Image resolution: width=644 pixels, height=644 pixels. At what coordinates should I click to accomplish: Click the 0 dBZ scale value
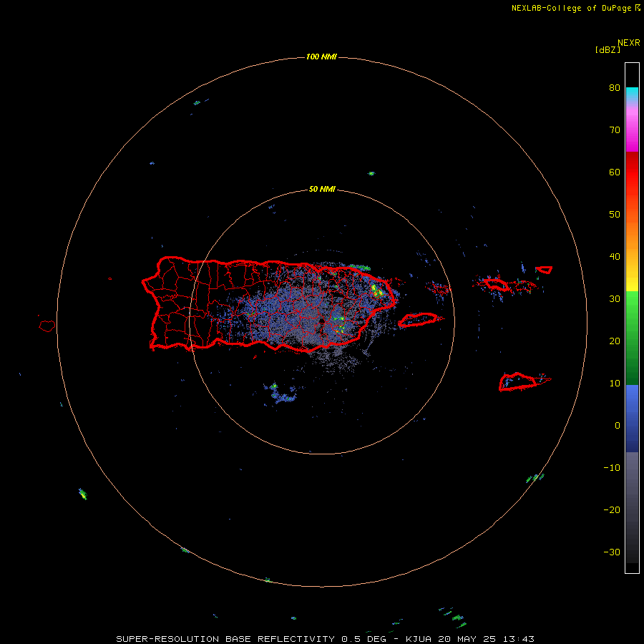618,426
